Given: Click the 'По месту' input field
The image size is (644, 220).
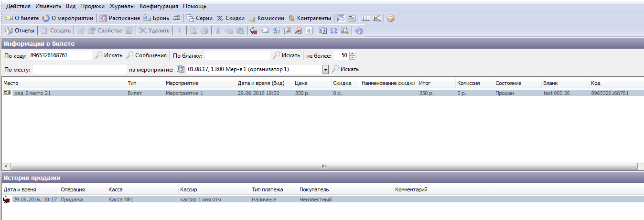Looking at the screenshot, I should 79,70.
